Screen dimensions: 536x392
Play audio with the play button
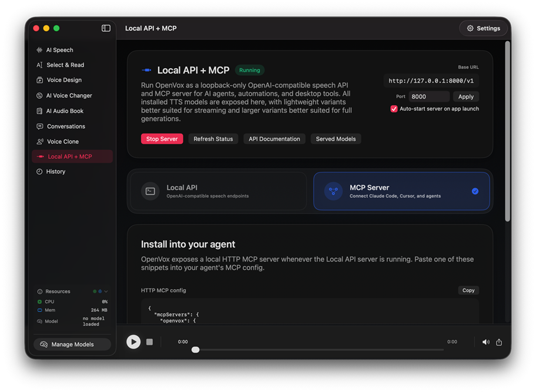point(133,342)
